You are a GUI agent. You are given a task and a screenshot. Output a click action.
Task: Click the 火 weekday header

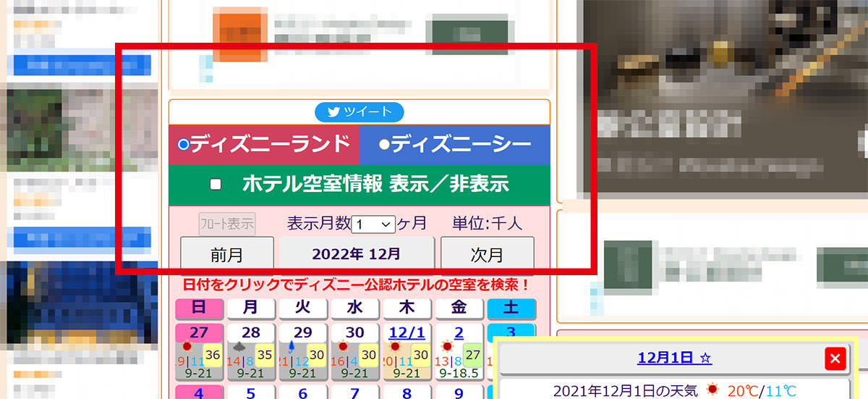pyautogui.click(x=302, y=308)
